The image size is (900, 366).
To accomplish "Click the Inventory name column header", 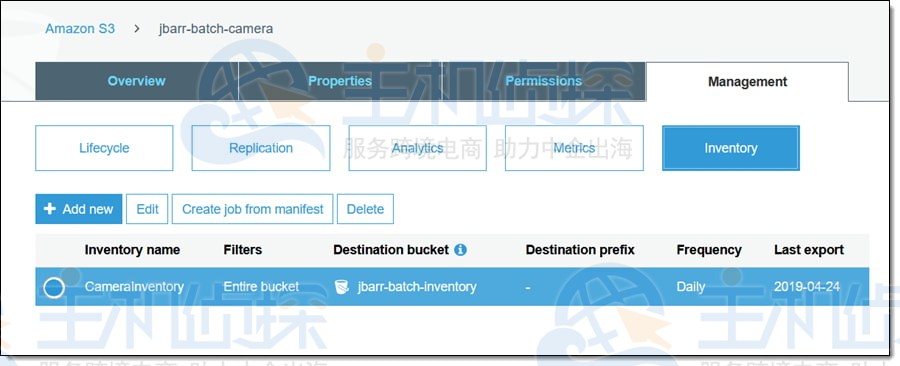I will [132, 250].
